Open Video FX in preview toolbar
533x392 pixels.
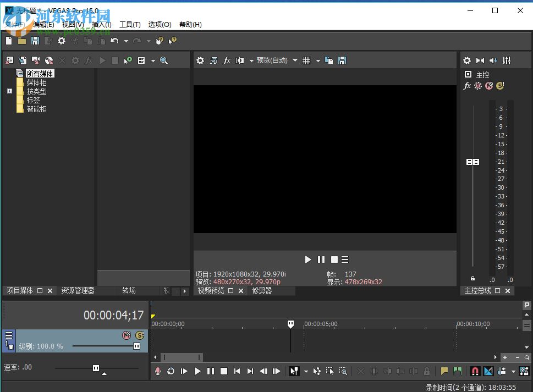[x=227, y=60]
